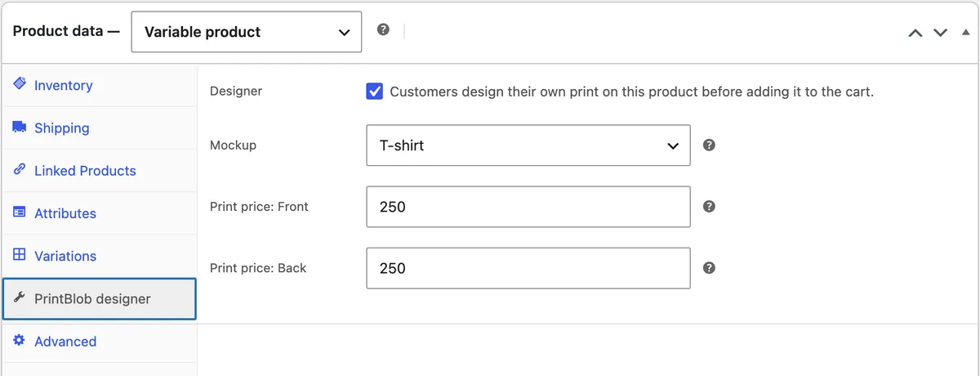The image size is (980, 376).
Task: Click the Designer field label
Action: (236, 91)
